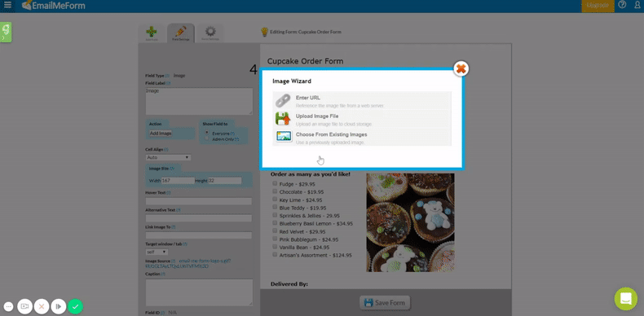Open the chat widget bubble
Screen dimensions: 644x316
point(625,299)
